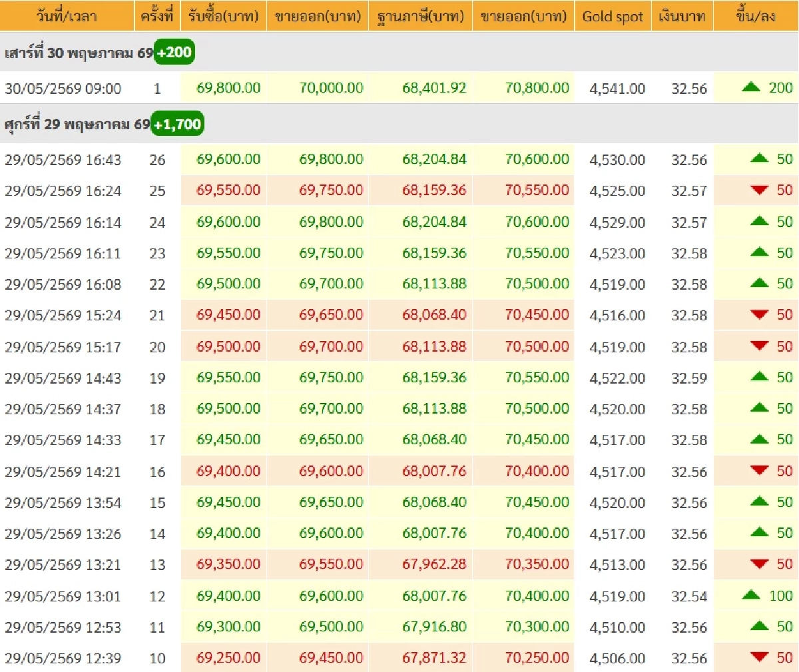Click the buy price 69,800.00

point(228,87)
